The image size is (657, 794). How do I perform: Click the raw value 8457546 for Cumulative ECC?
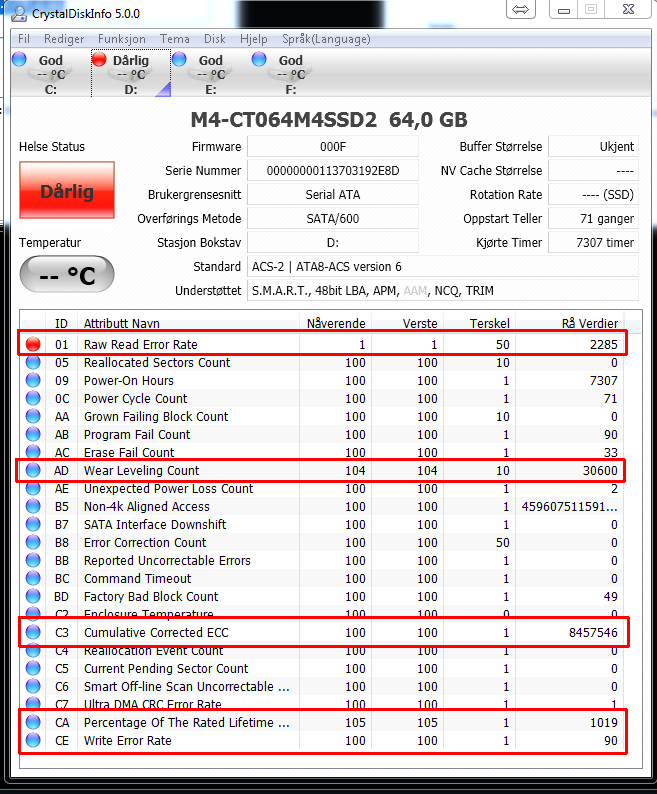[593, 632]
